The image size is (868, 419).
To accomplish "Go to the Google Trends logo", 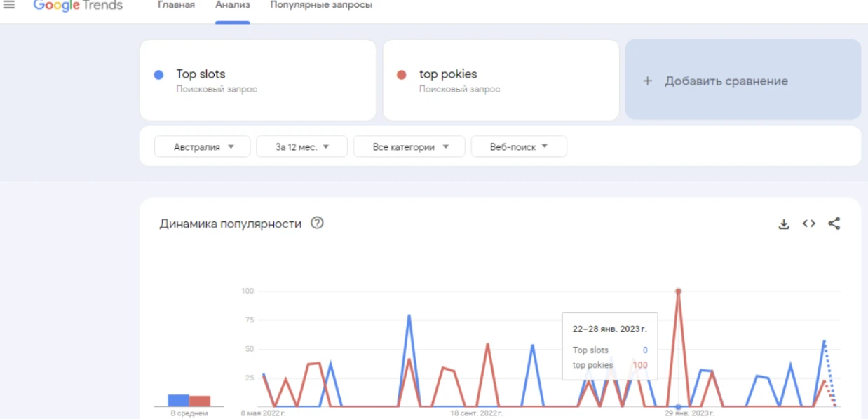I will pos(78,6).
